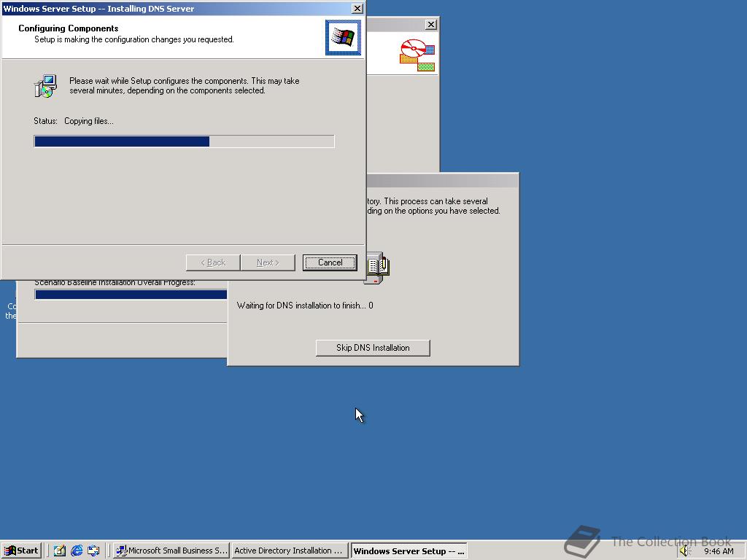747x560 pixels.
Task: Click the disabled Back button
Action: pos(212,262)
